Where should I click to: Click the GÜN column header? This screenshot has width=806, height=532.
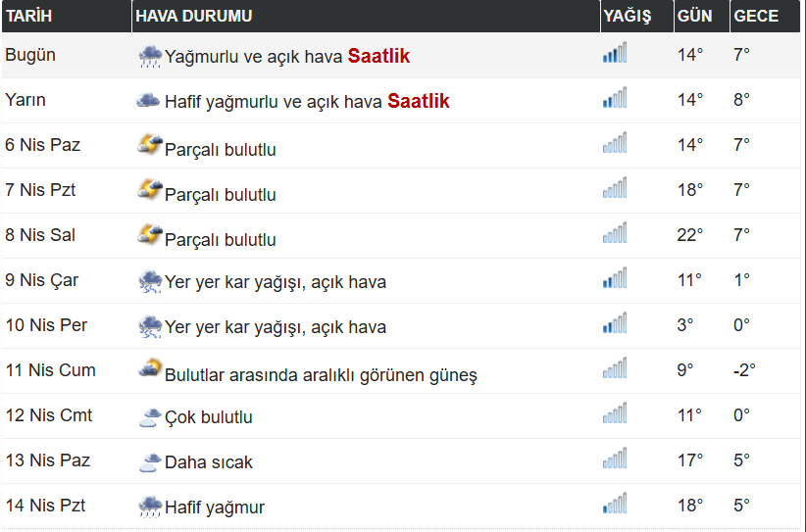click(702, 16)
